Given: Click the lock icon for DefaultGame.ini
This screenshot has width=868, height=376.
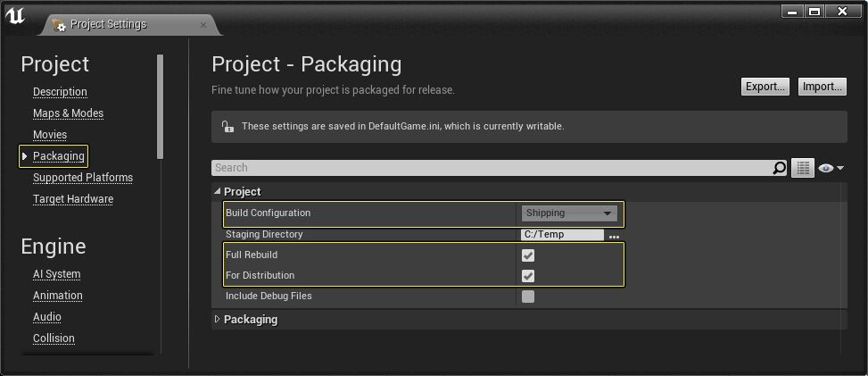Looking at the screenshot, I should tap(227, 127).
